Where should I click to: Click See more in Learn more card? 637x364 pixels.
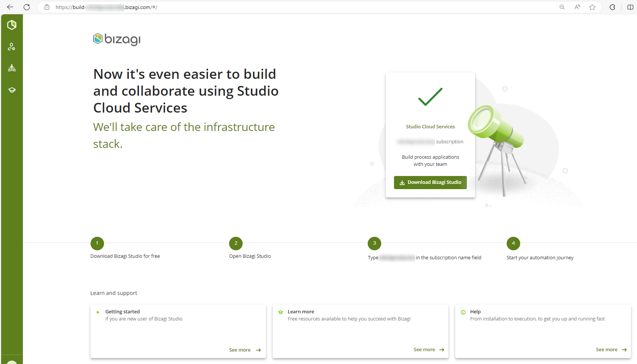coord(429,350)
